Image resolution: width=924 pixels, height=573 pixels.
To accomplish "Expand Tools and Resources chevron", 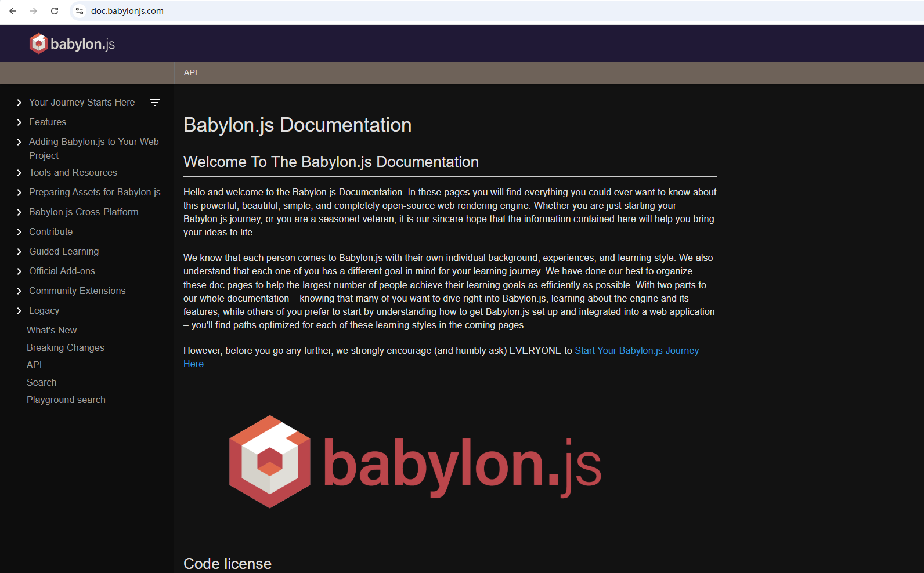I will point(19,173).
